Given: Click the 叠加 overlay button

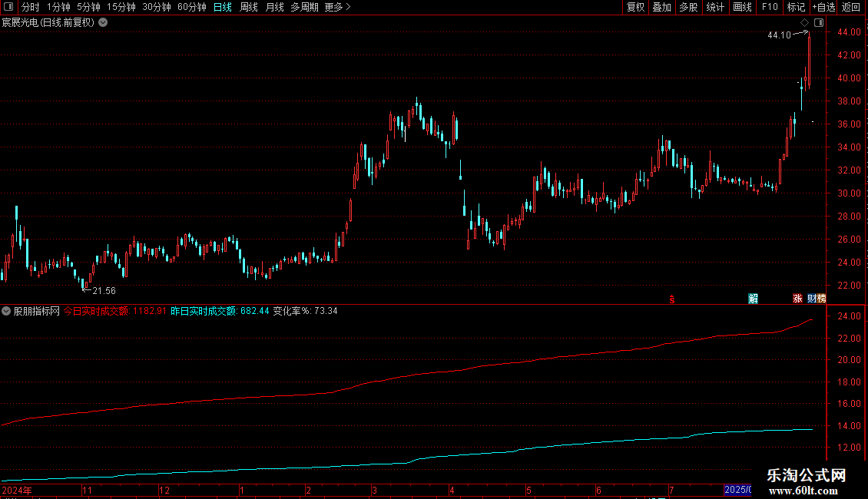Looking at the screenshot, I should [x=661, y=7].
